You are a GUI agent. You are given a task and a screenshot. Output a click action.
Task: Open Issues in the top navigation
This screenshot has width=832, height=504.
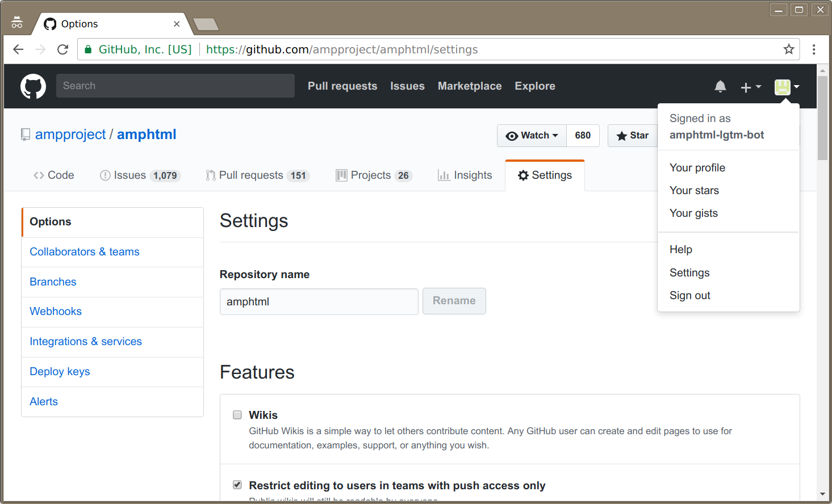(x=407, y=86)
